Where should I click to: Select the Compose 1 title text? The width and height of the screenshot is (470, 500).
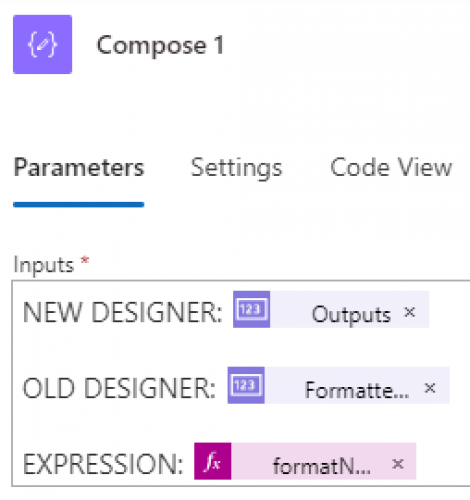[x=160, y=46]
